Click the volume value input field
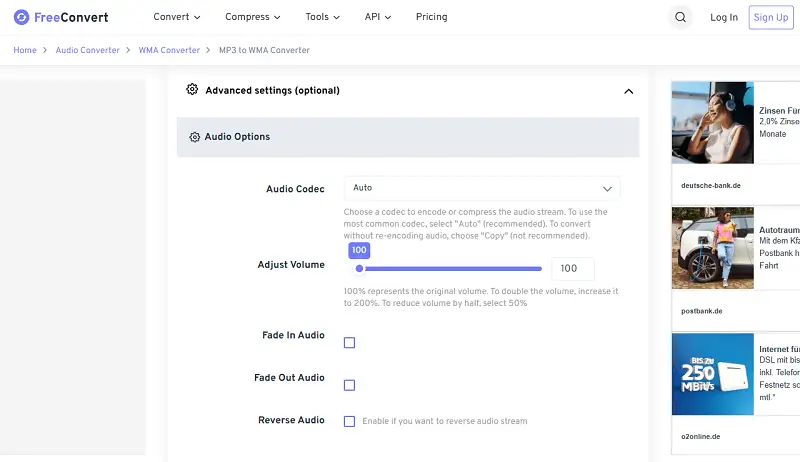 [x=572, y=269]
